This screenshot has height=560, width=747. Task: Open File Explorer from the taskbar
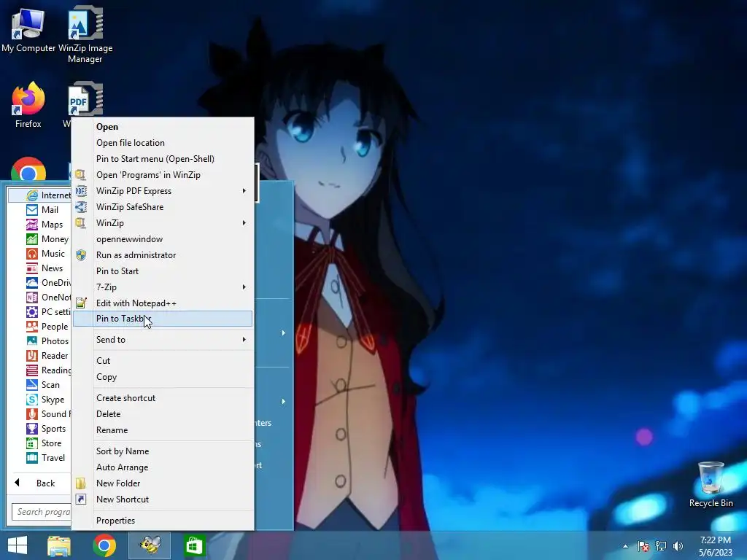tap(59, 545)
